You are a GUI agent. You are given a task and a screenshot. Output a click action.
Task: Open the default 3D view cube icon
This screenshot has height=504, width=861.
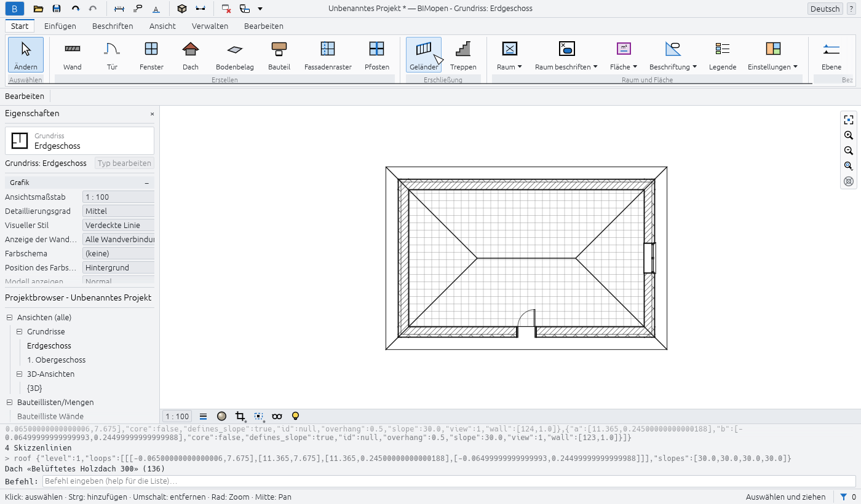[x=181, y=9]
